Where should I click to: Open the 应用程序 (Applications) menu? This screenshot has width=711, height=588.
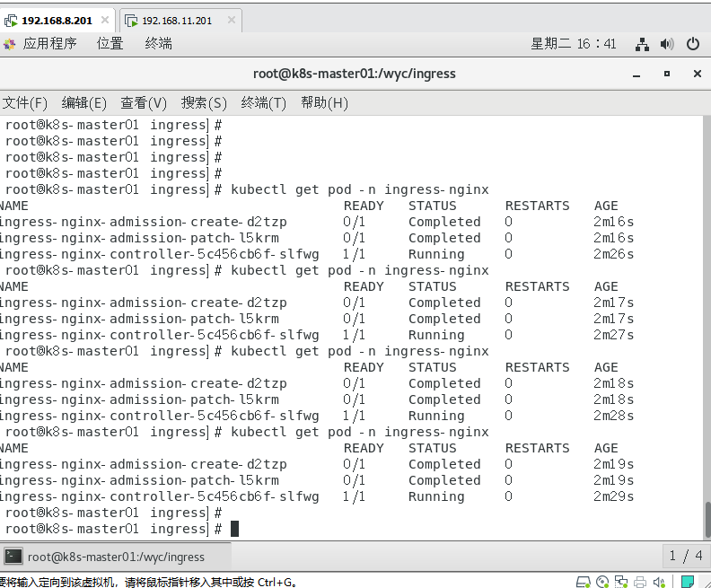pyautogui.click(x=50, y=43)
